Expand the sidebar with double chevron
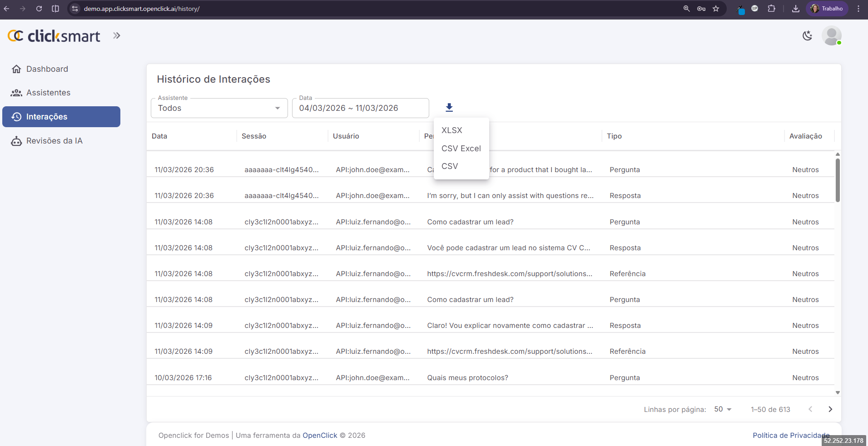 pos(117,36)
